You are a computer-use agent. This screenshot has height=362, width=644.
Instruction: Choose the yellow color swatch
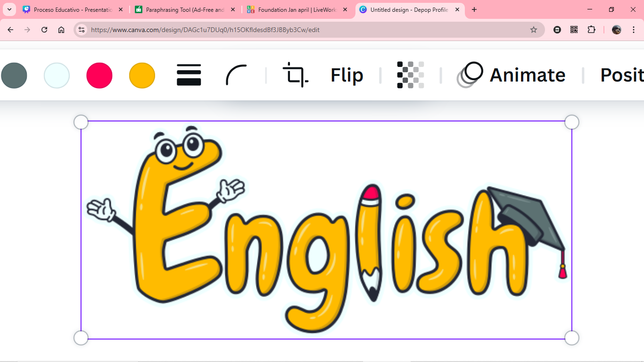pos(142,75)
